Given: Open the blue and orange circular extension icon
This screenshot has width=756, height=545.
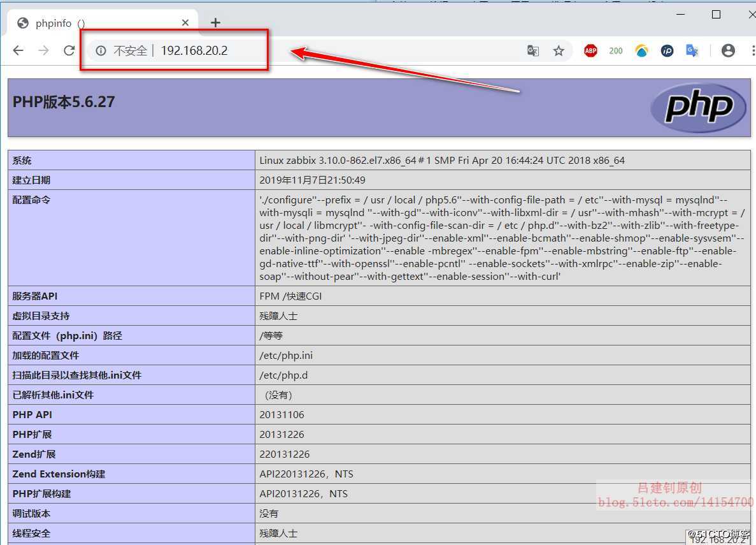Looking at the screenshot, I should (x=642, y=51).
